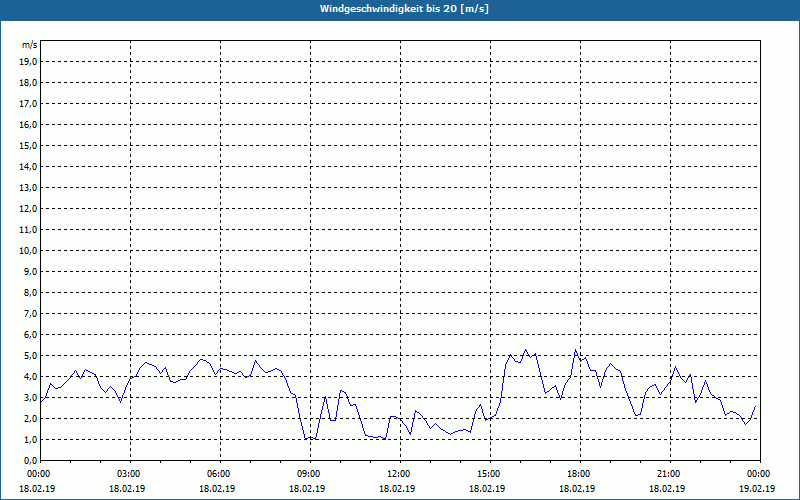Click the 00:00 time label above 19.02.19

tap(757, 474)
